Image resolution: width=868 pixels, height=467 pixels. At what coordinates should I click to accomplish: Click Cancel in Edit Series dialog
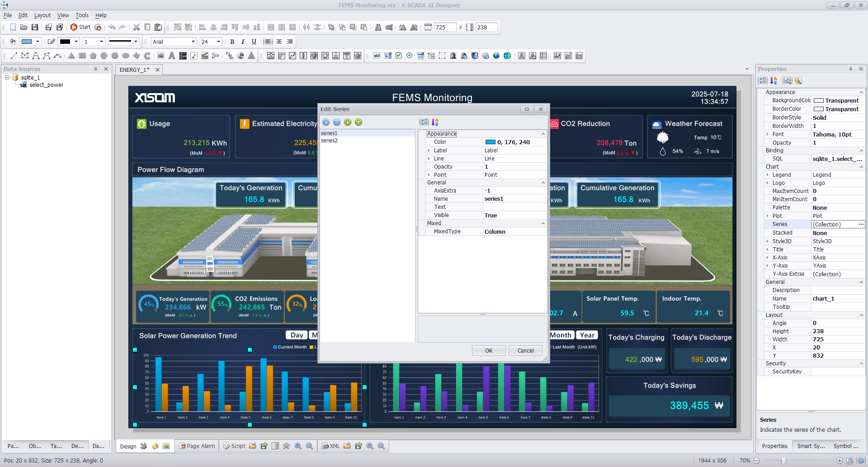(525, 351)
